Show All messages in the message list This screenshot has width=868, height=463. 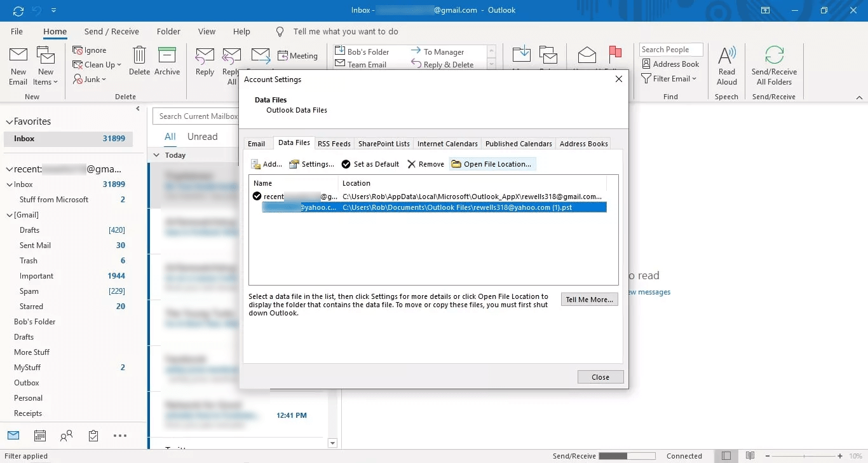tap(170, 137)
